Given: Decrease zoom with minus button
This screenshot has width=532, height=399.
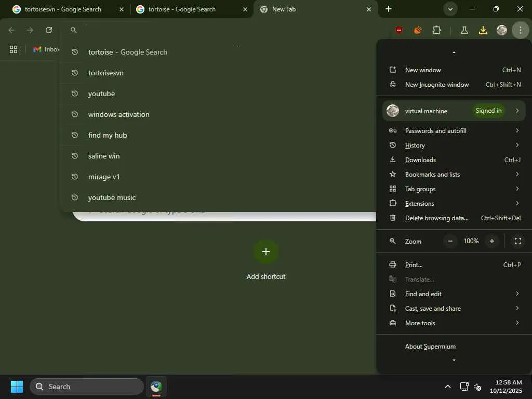Looking at the screenshot, I should [450, 241].
